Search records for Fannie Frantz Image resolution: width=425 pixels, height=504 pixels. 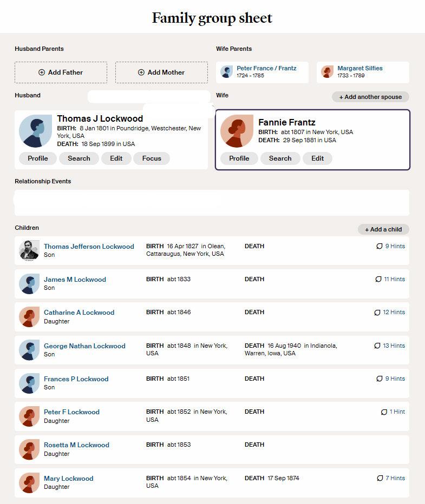pyautogui.click(x=280, y=158)
